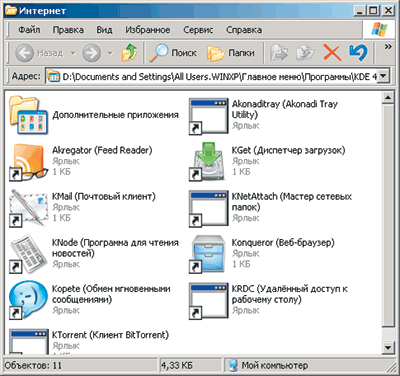The image size is (400, 376).
Task: Open the Справка menu
Action: click(x=244, y=30)
